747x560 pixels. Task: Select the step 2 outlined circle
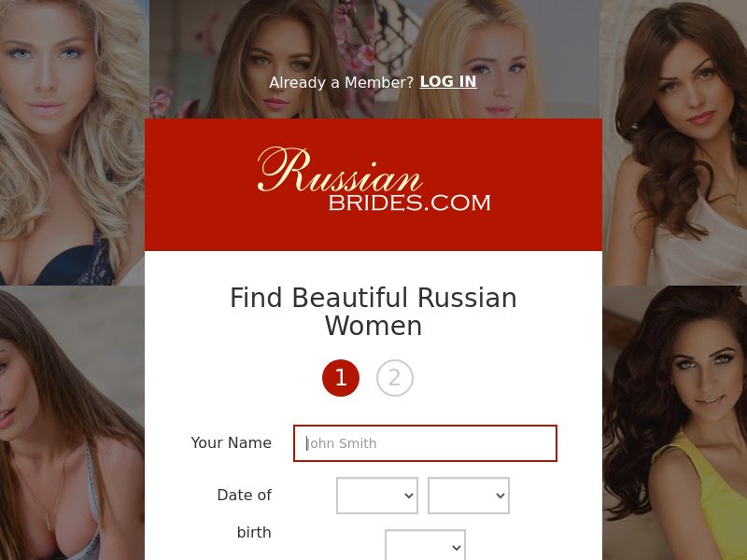(394, 378)
